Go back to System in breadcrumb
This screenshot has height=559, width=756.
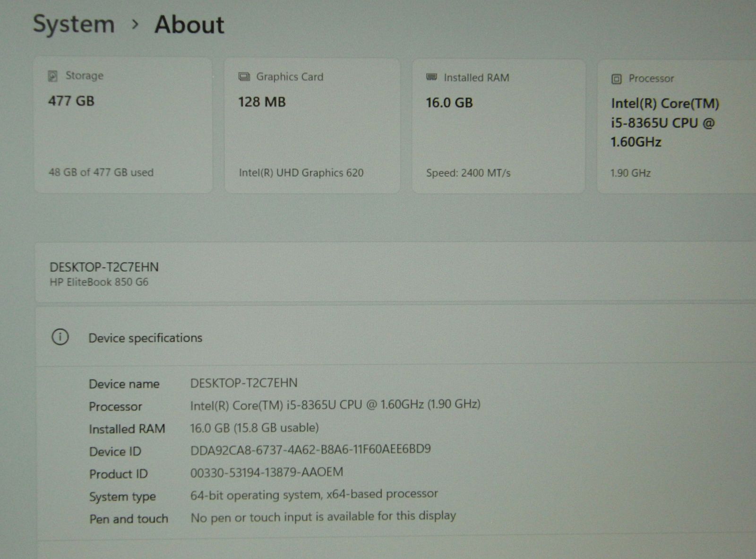tap(74, 24)
